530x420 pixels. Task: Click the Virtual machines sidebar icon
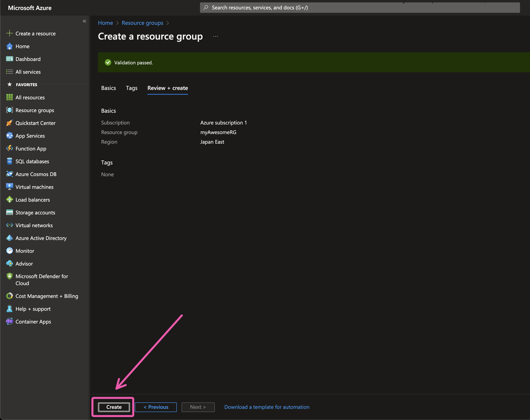pos(9,187)
